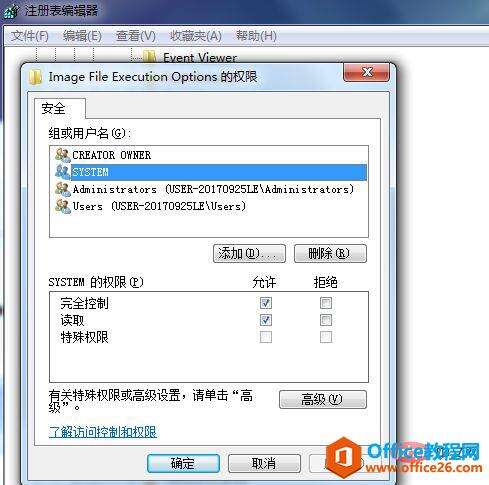Click the Event Viewer folder icon
The height and width of the screenshot is (485, 489).
(150, 57)
